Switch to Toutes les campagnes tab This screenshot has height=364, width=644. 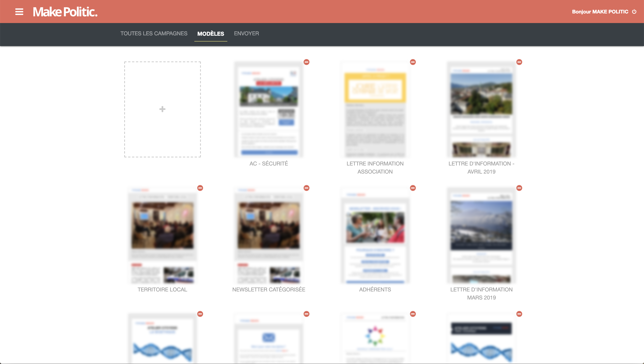pos(154,34)
